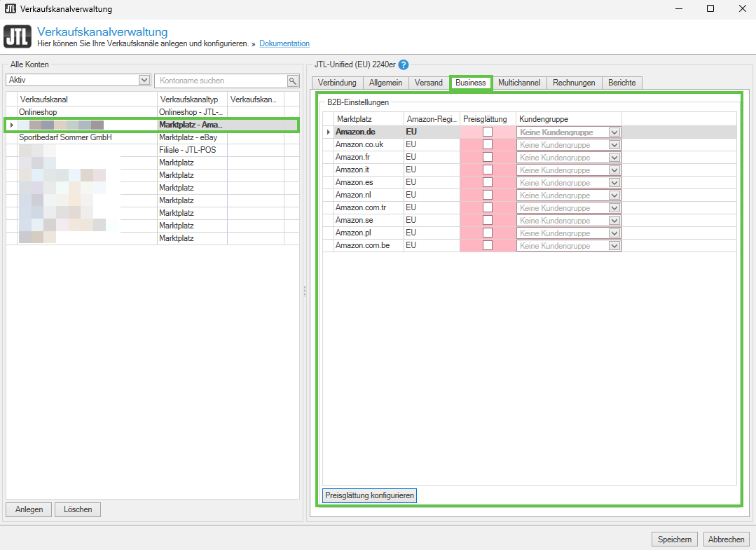Switch to the Verbindung tab
756x550 pixels.
point(337,83)
